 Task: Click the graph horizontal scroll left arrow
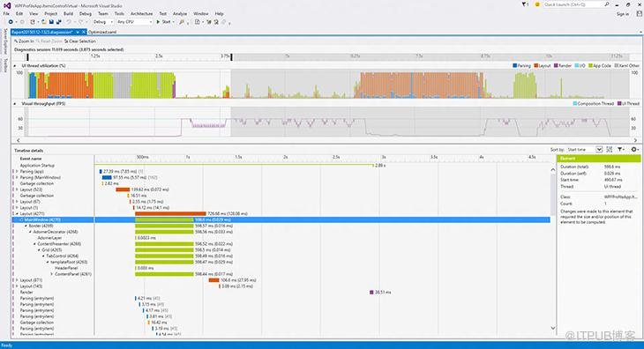[18, 140]
